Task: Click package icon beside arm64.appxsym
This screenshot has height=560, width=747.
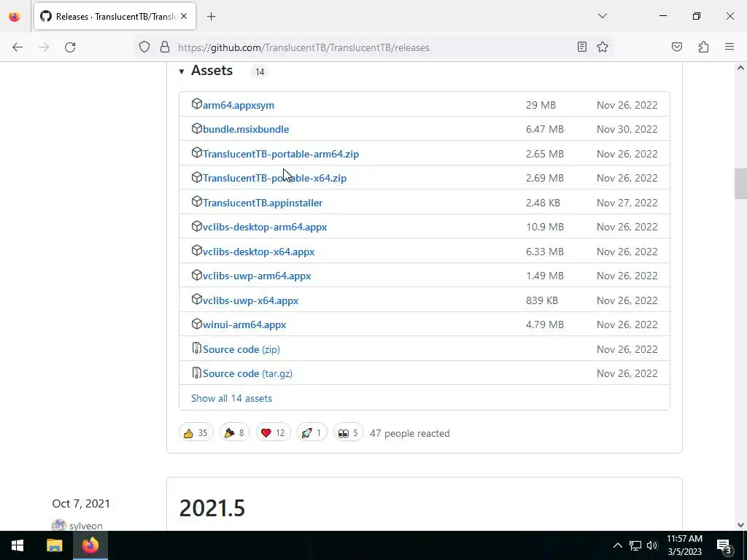Action: click(x=196, y=104)
